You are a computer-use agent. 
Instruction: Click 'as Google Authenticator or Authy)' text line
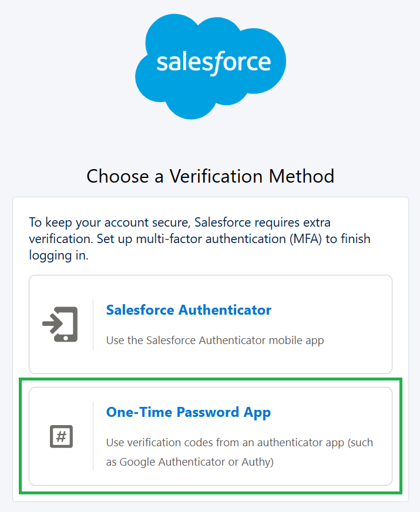(x=190, y=462)
